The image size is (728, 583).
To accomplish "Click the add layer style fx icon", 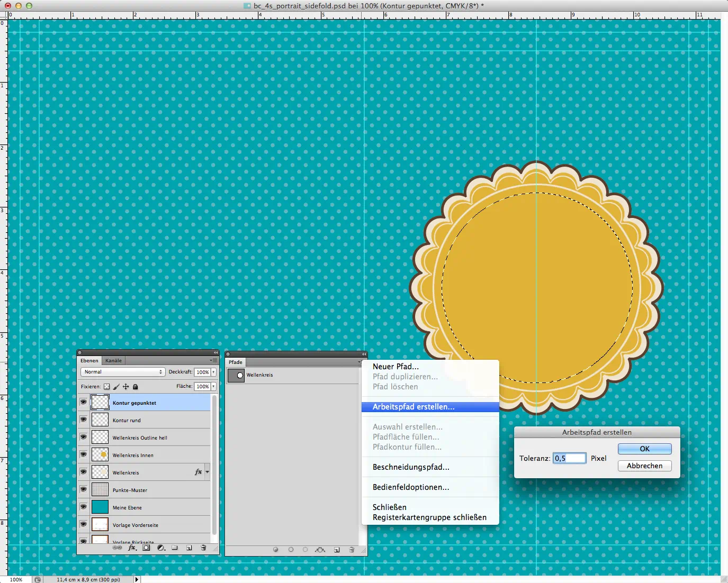I will [132, 548].
